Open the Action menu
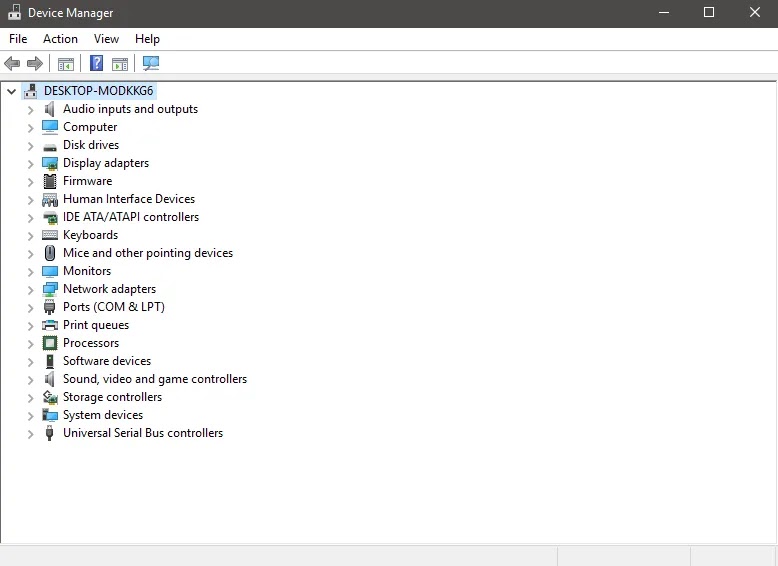 point(61,39)
